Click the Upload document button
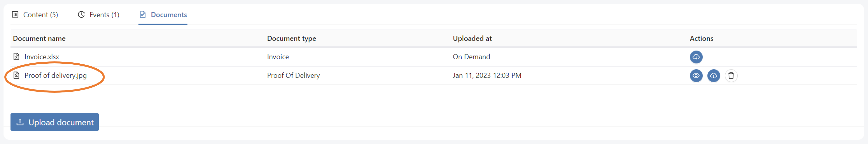Screen dimensions: 868x144 point(54,122)
